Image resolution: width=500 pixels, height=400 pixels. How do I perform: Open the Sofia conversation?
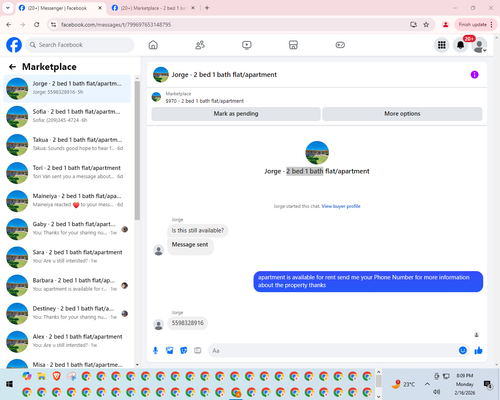[67, 116]
